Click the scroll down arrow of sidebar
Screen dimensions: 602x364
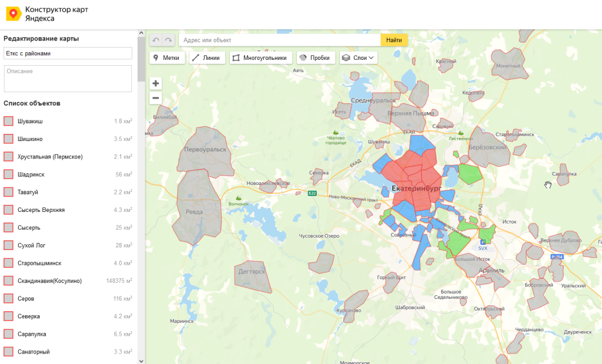tap(141, 360)
